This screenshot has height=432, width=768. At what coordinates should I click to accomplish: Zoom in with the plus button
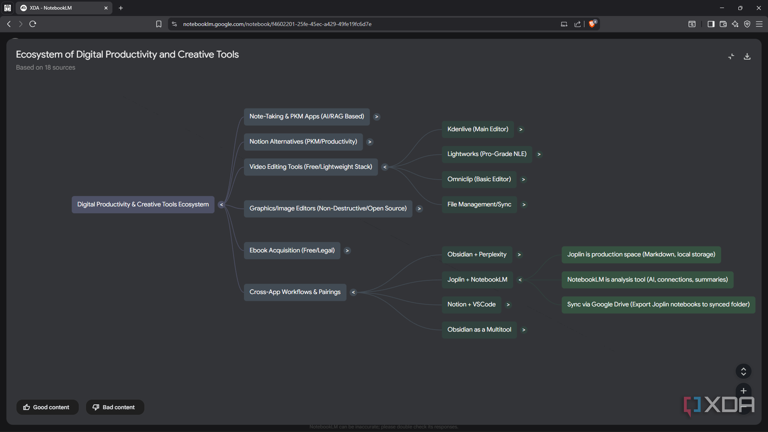744,391
